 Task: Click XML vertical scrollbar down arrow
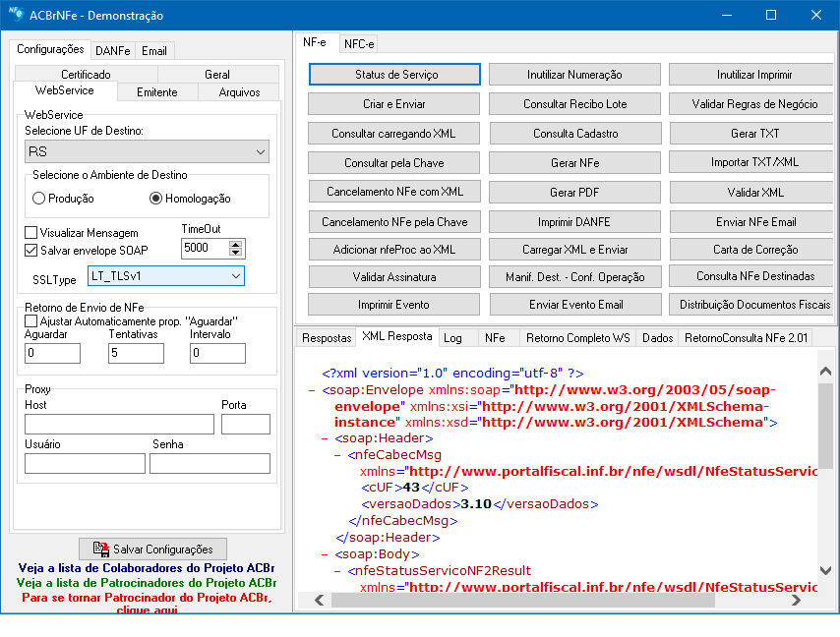point(825,570)
